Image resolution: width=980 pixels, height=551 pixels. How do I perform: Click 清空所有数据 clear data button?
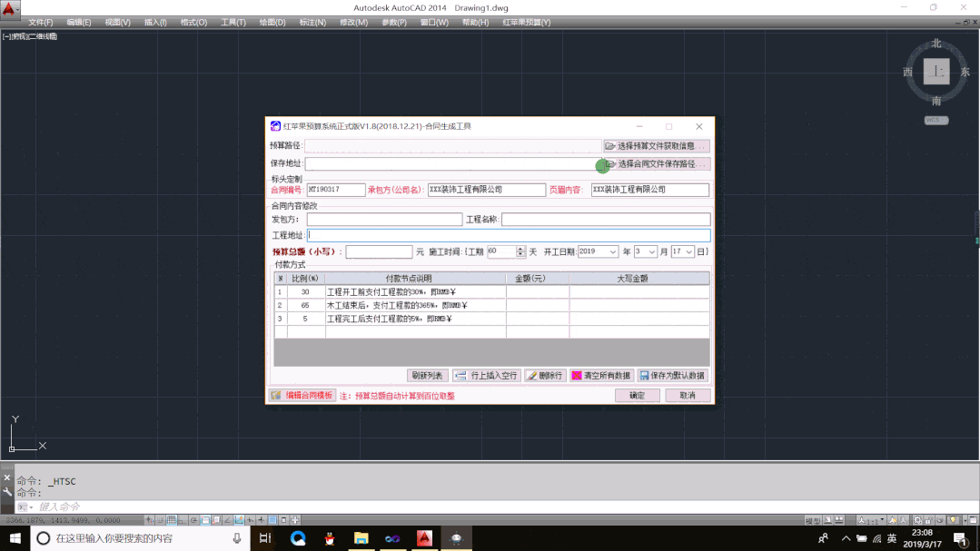click(601, 376)
